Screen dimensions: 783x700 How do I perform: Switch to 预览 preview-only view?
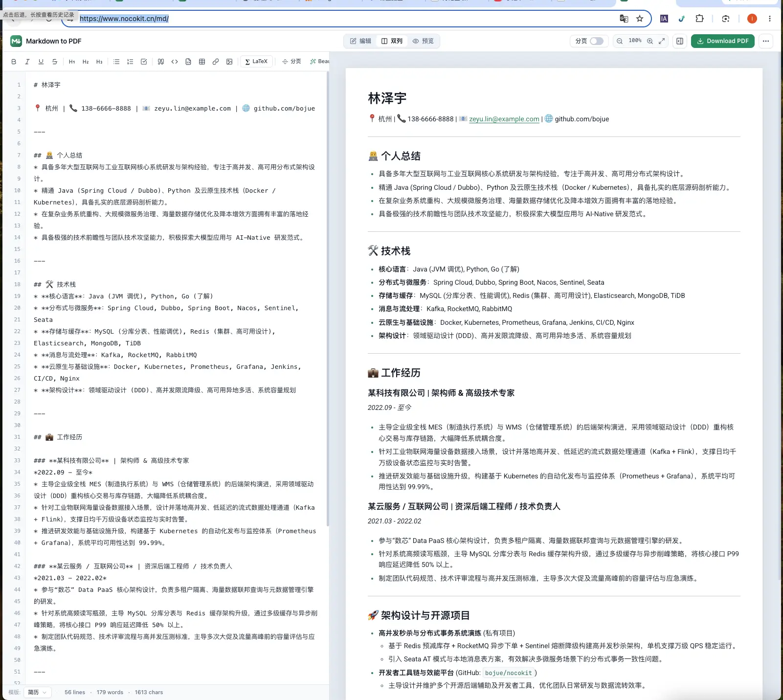click(x=423, y=41)
